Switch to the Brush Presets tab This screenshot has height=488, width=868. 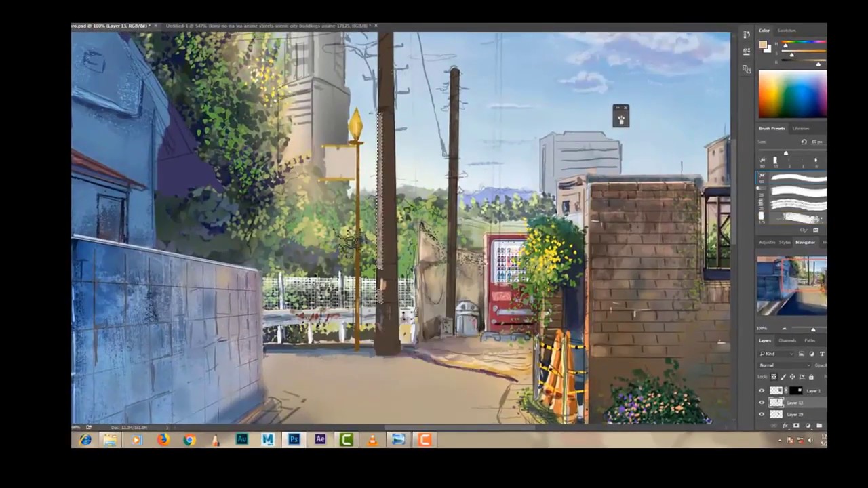[x=772, y=129]
